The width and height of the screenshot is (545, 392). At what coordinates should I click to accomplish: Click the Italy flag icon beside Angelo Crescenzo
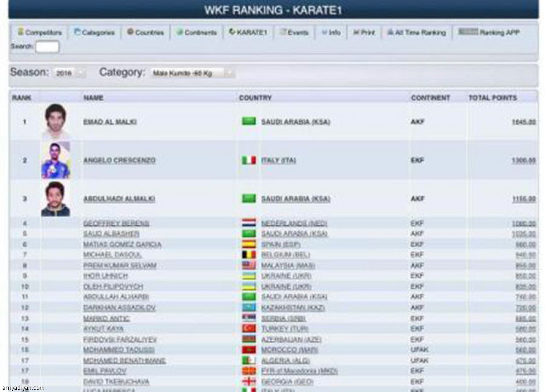[x=248, y=160]
